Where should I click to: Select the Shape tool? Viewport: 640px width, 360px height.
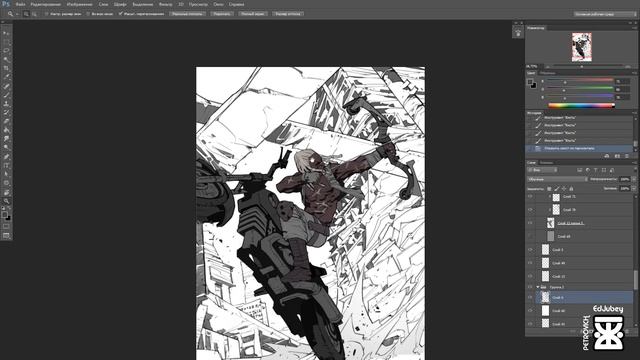click(6, 183)
